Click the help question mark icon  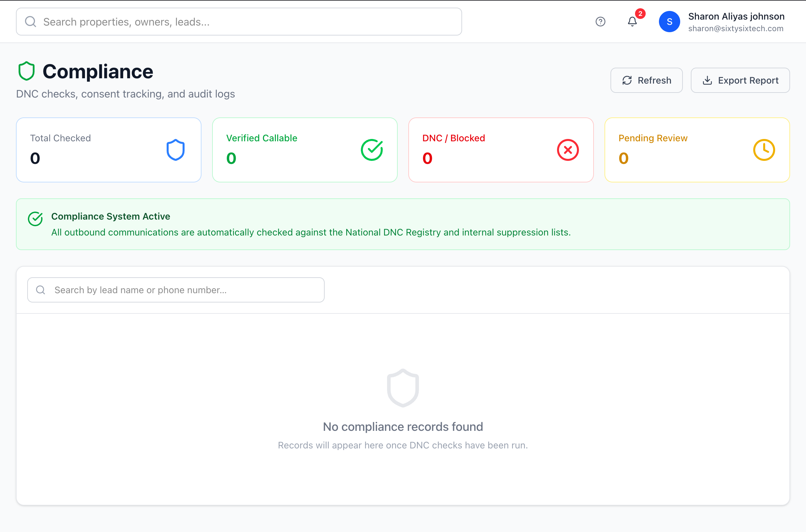click(600, 22)
